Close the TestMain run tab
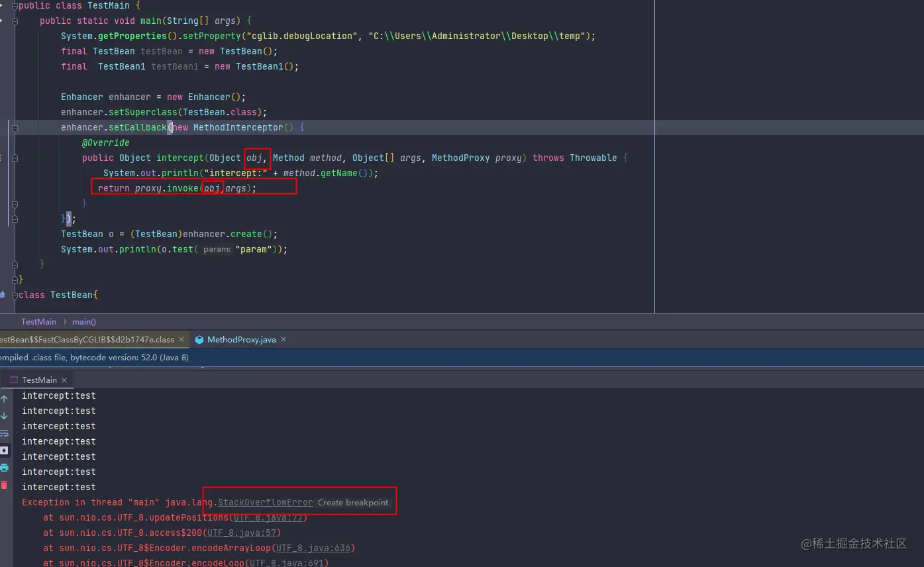The image size is (924, 567). [64, 380]
